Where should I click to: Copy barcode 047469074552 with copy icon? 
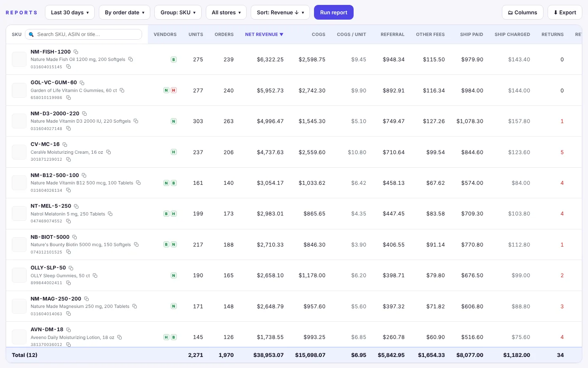[x=69, y=221]
